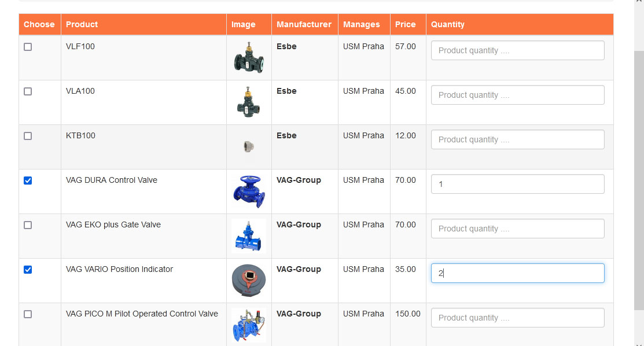Focus the VLF100 quantity field
The height and width of the screenshot is (346, 644).
517,50
